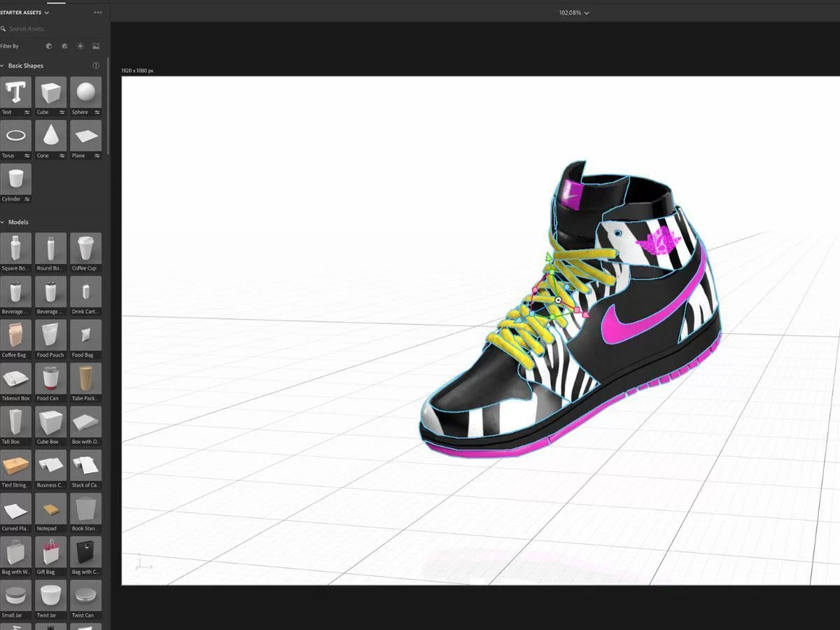Viewport: 840px width, 630px height.
Task: Select the Stack of Cards model
Action: tap(85, 465)
